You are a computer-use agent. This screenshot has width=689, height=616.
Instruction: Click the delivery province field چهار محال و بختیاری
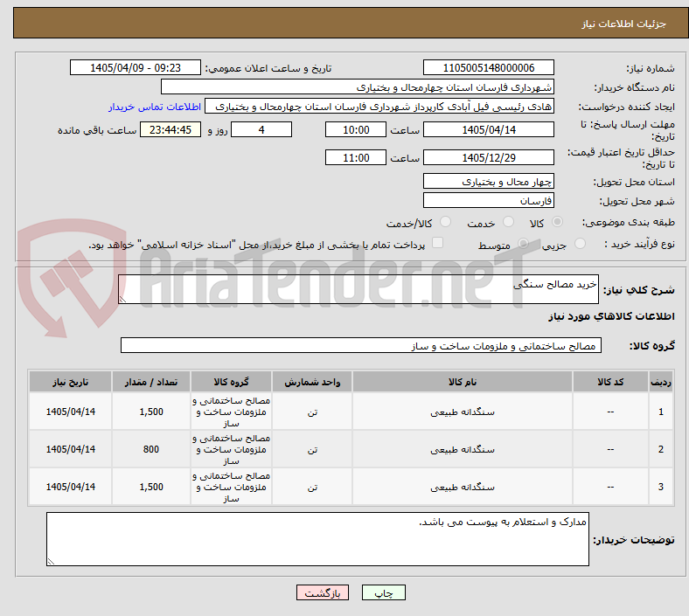[x=488, y=182]
